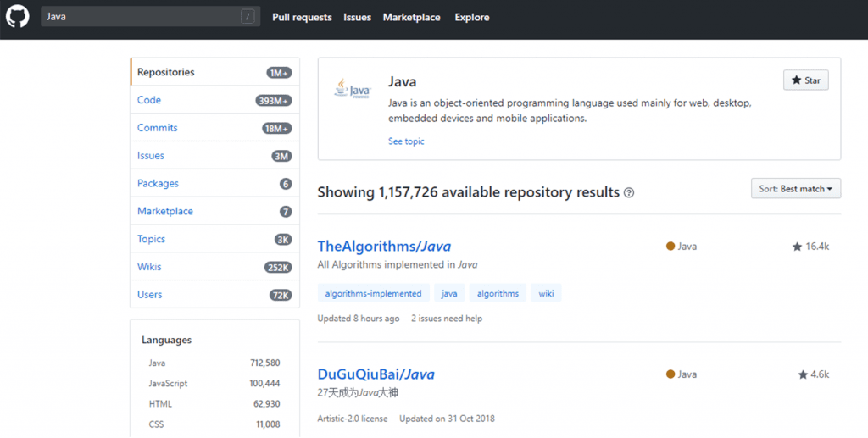The height and width of the screenshot is (438, 868).
Task: Select the Code filter in the sidebar
Action: coord(149,100)
